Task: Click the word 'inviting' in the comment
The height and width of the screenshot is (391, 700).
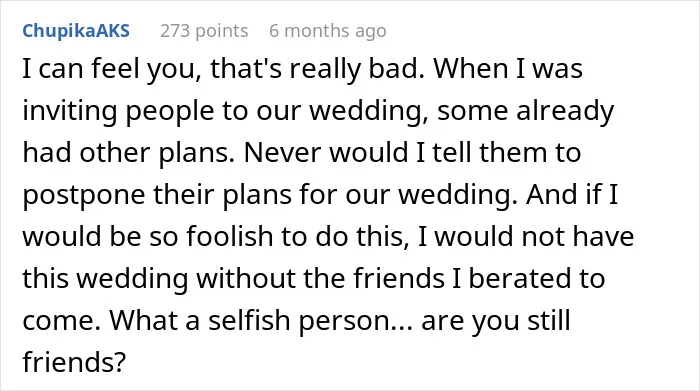Action: (70, 111)
